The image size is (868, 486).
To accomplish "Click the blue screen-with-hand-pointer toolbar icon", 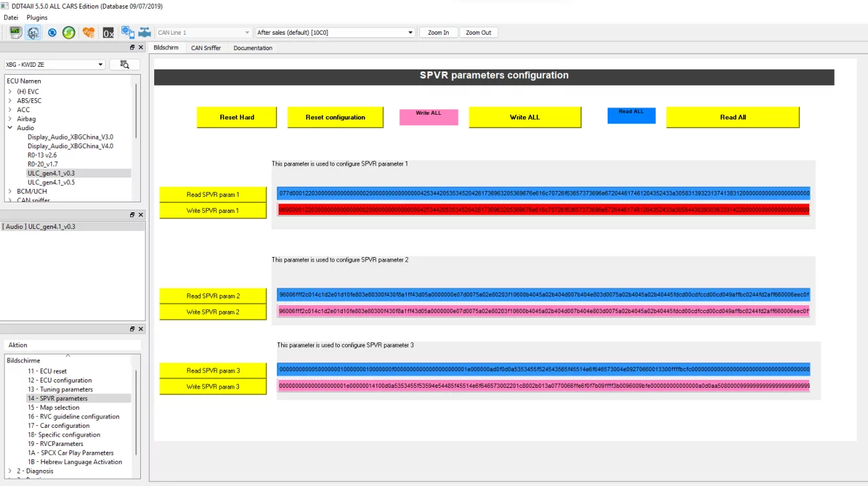I will point(127,32).
